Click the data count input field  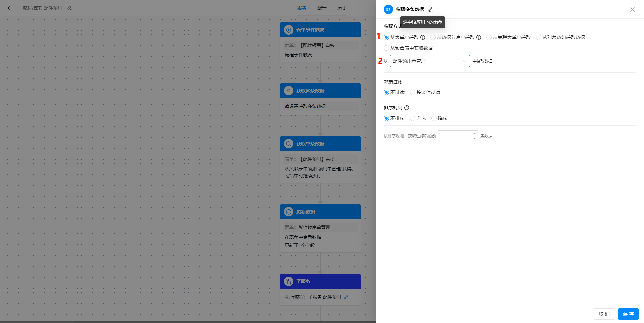pos(454,136)
